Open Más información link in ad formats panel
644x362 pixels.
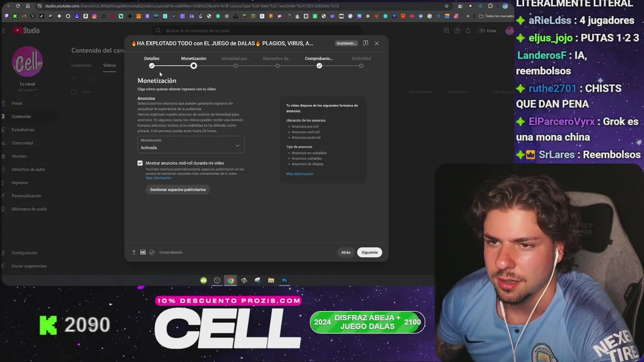[300, 174]
